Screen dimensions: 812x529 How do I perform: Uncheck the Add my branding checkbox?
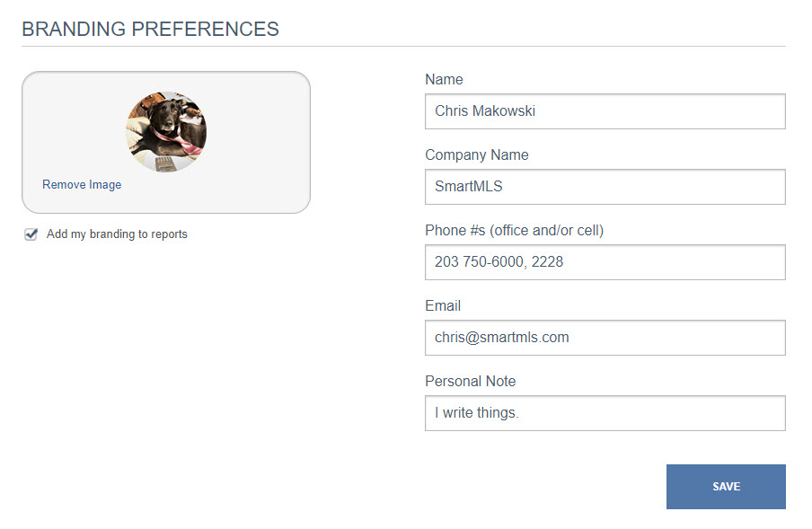click(31, 234)
